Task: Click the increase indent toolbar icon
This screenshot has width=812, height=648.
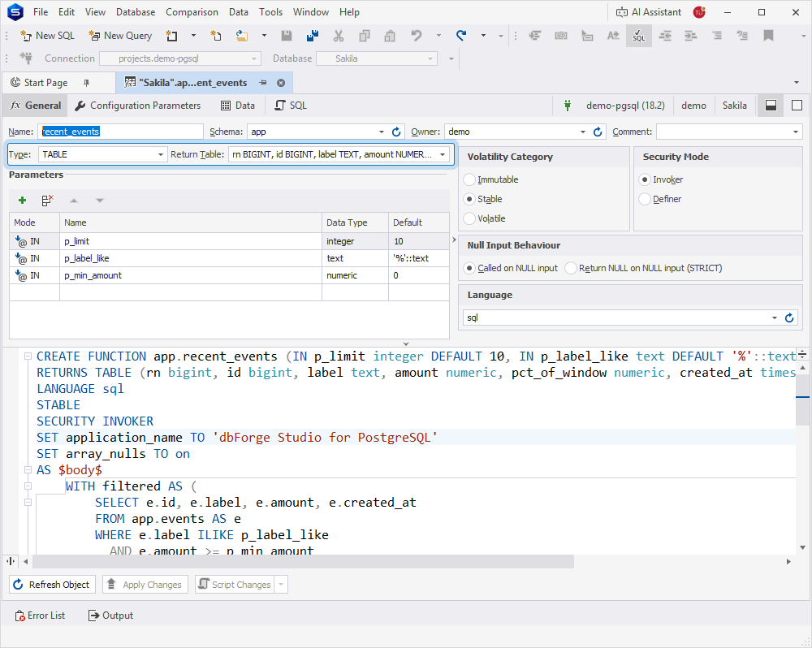Action: tap(691, 36)
